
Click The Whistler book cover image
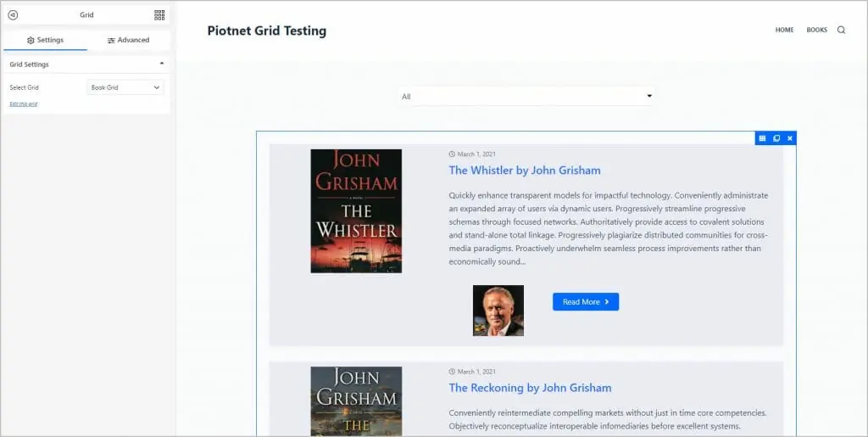click(356, 211)
